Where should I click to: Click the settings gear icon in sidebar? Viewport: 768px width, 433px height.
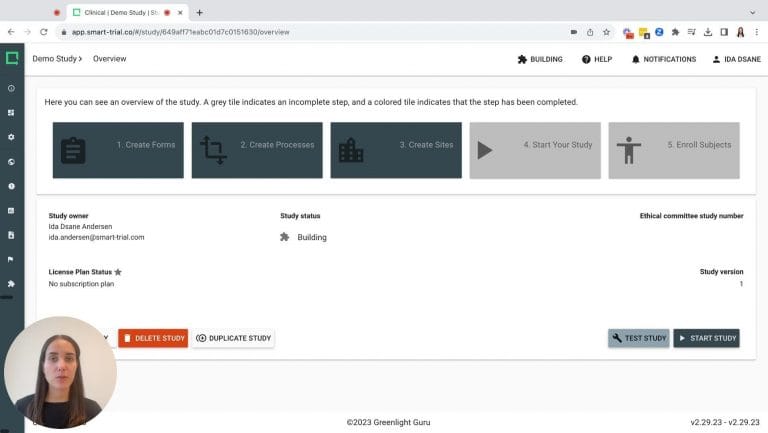point(11,137)
